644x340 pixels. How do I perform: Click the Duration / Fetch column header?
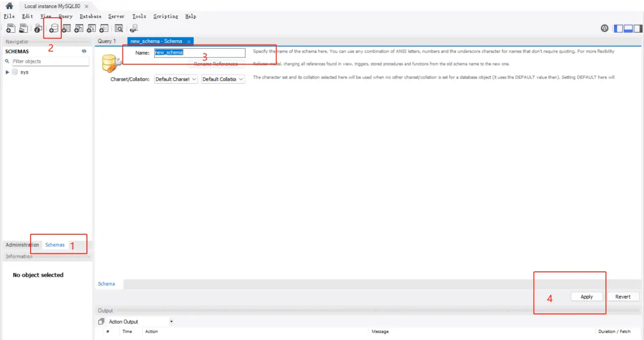coord(614,331)
